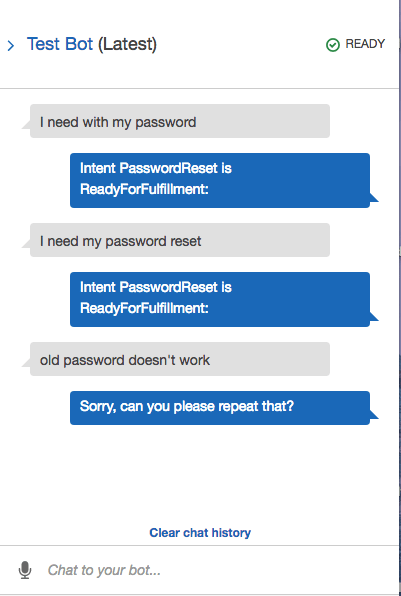The width and height of the screenshot is (401, 596).
Task: Click the empty chat area below the messages
Action: 200,475
